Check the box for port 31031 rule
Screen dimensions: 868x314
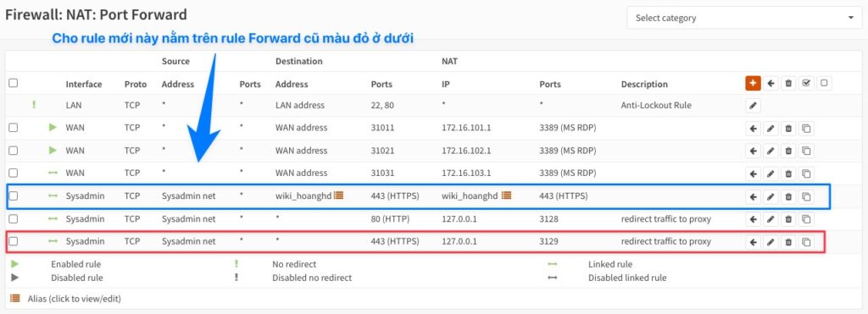[14, 173]
